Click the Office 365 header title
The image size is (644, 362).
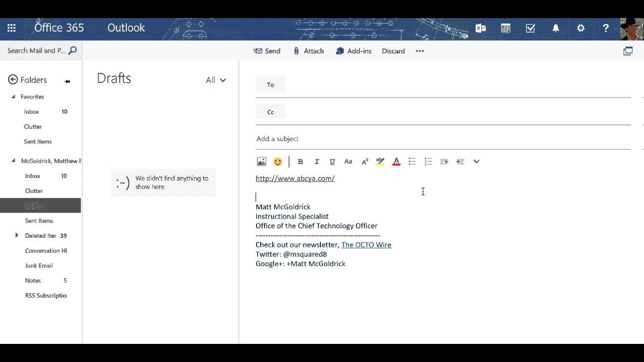tap(59, 28)
